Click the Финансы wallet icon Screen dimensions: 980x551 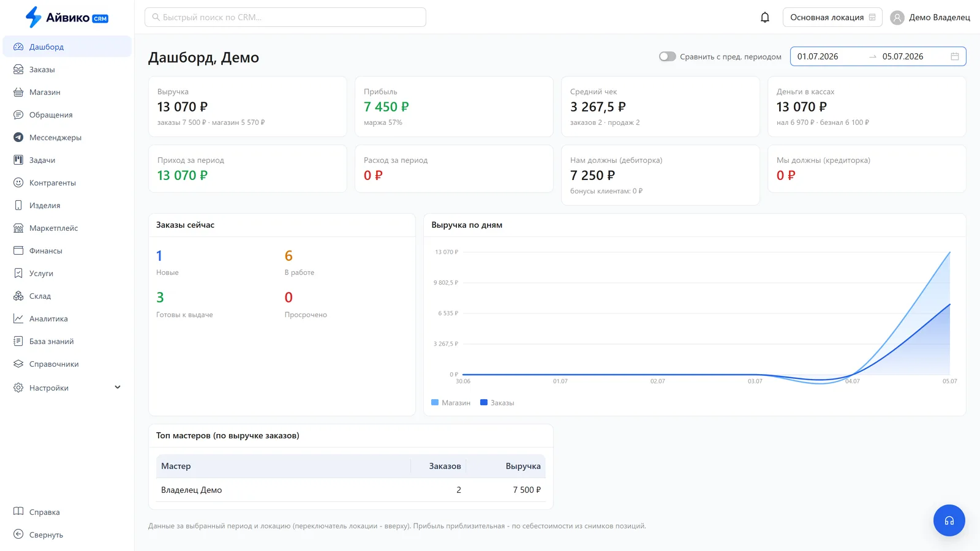tap(18, 250)
